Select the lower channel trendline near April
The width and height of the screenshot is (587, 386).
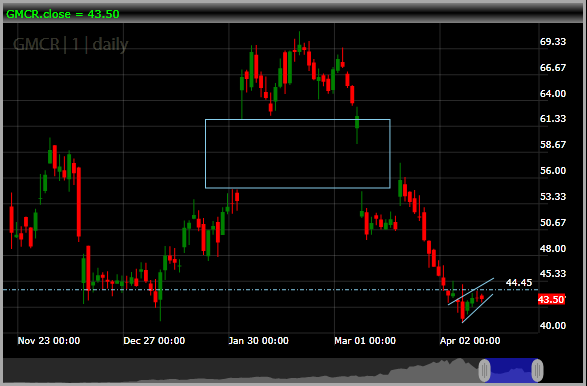point(478,309)
